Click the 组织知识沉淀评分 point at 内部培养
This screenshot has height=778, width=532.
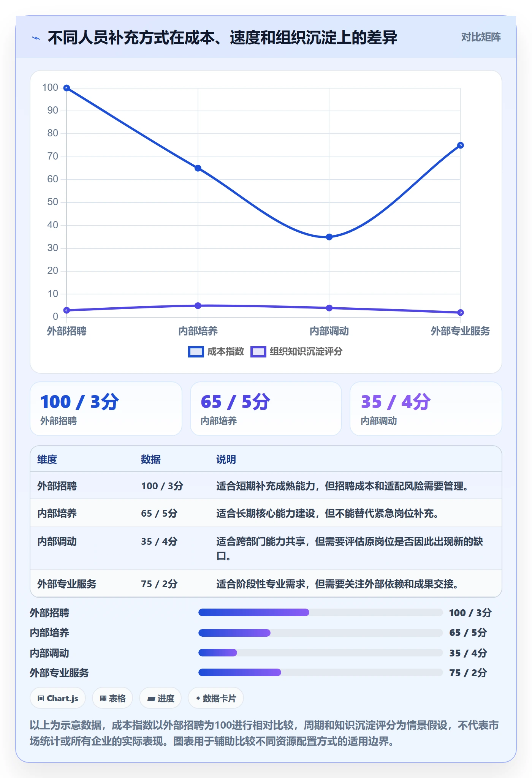coord(198,306)
